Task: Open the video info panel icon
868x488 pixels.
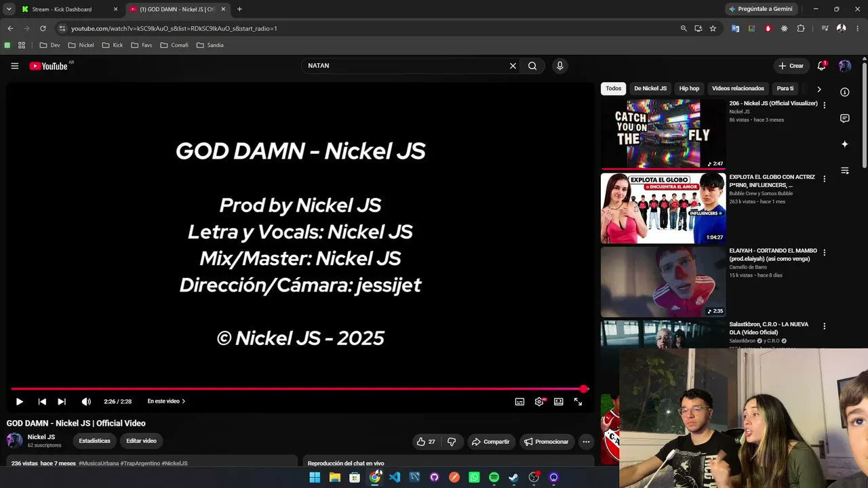Action: click(844, 92)
